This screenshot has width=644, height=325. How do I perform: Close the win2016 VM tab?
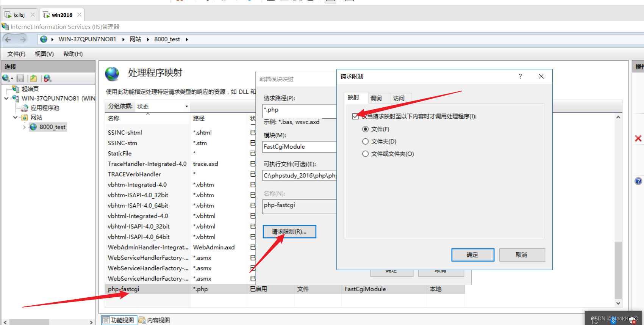pyautogui.click(x=79, y=15)
